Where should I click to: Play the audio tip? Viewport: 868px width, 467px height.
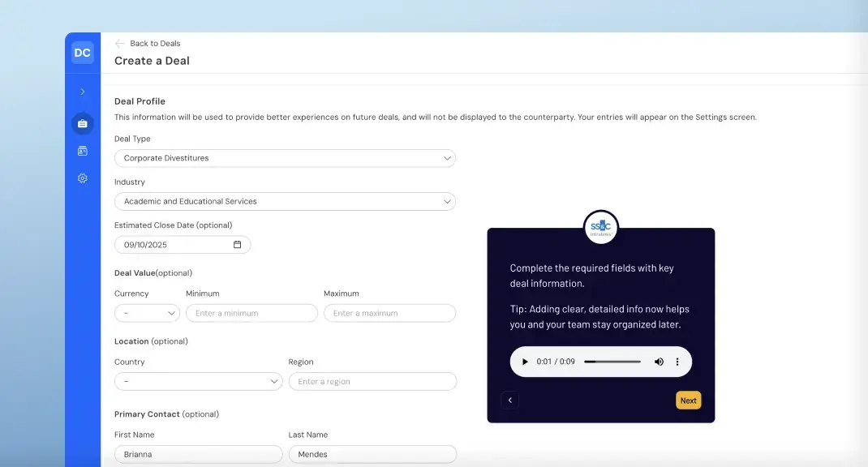click(x=525, y=362)
